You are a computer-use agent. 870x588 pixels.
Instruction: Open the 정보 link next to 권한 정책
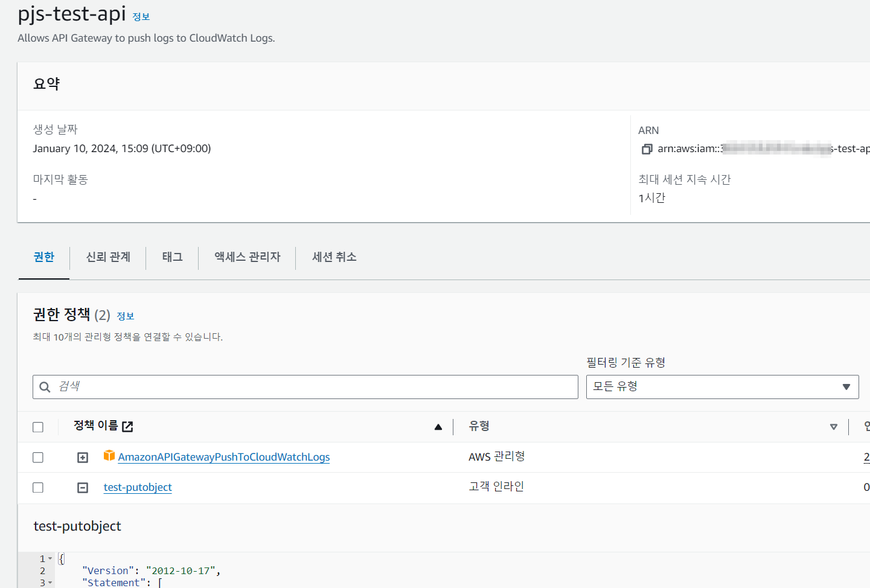126,316
